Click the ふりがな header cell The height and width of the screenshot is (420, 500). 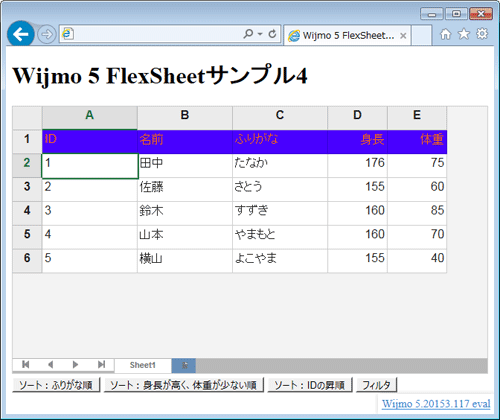[x=280, y=142]
